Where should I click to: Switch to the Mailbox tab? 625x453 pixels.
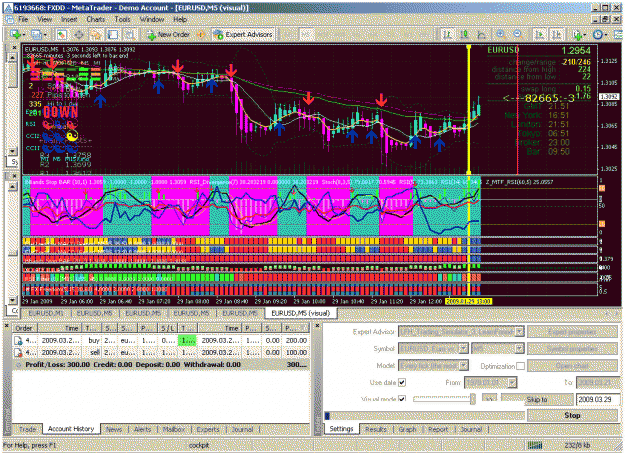point(174,429)
